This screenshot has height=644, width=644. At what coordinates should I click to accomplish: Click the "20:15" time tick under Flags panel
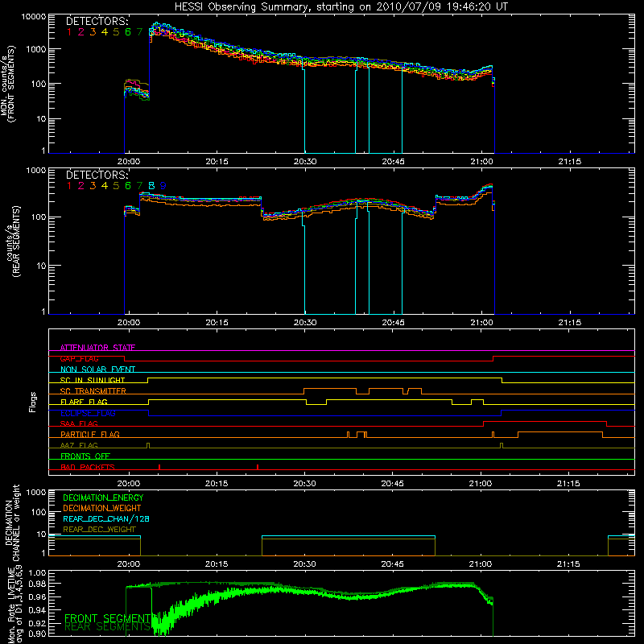pos(217,484)
